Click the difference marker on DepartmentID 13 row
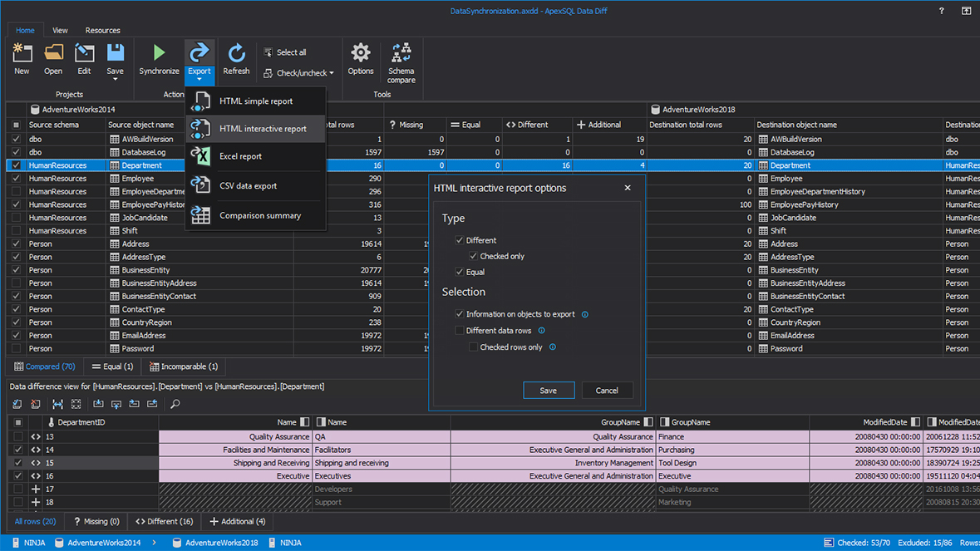This screenshot has height=551, width=980. point(36,436)
